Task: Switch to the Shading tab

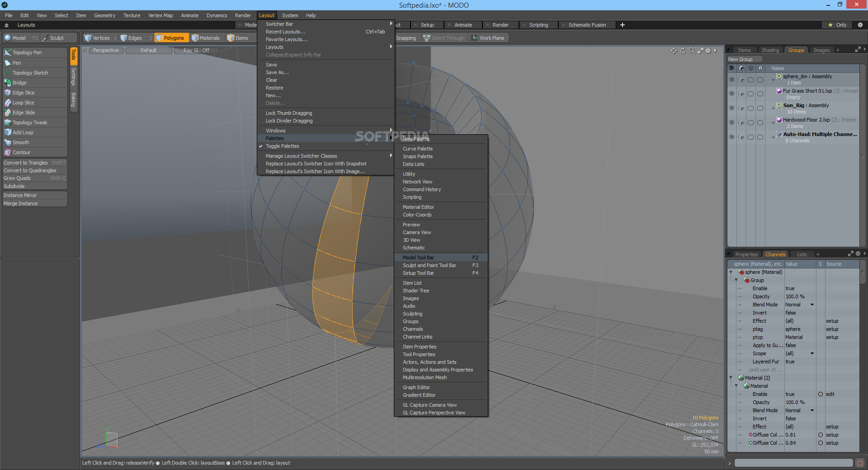Action: click(770, 50)
